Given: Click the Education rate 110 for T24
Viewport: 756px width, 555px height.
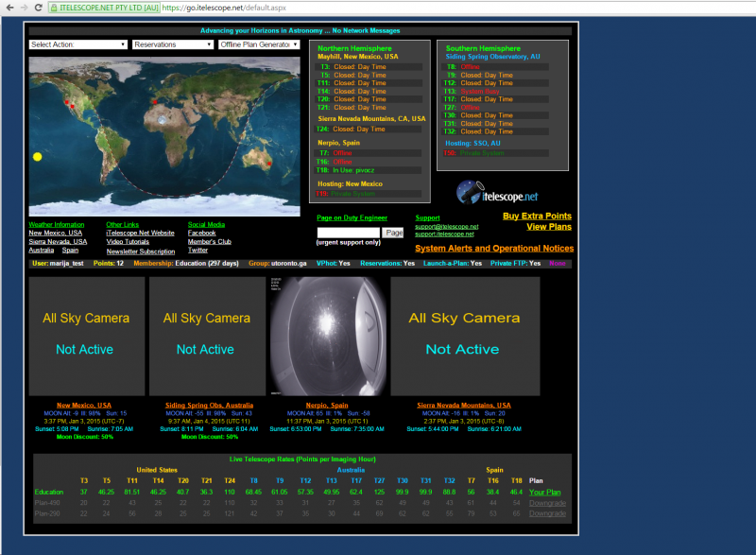Looking at the screenshot, I should (x=230, y=493).
